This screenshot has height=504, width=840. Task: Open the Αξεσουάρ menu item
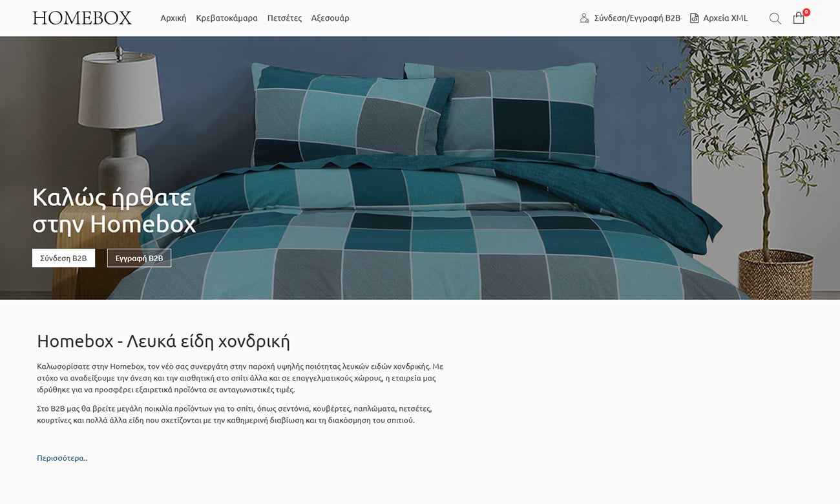pos(330,18)
